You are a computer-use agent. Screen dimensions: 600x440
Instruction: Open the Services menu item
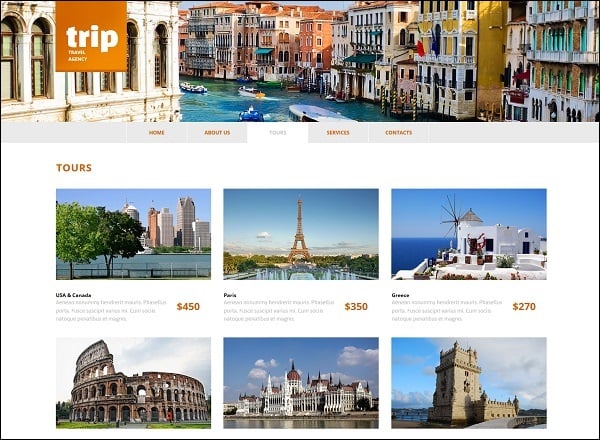pyautogui.click(x=338, y=133)
